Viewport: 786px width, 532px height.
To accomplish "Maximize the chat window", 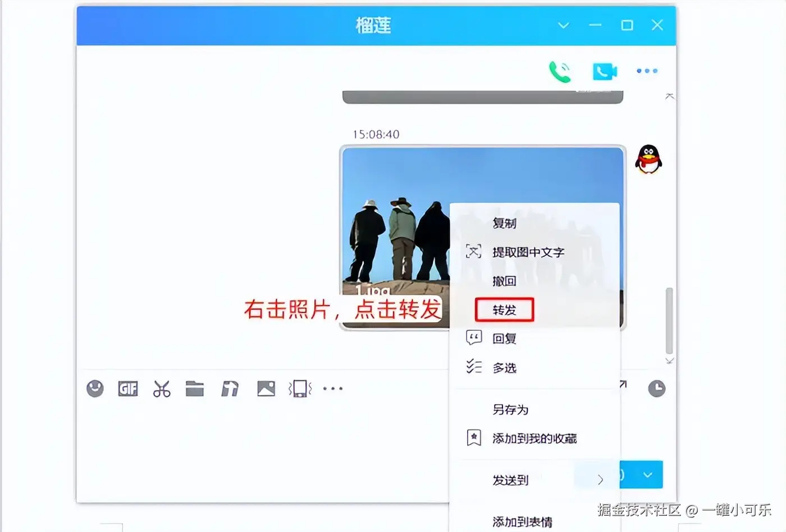I will pyautogui.click(x=627, y=25).
